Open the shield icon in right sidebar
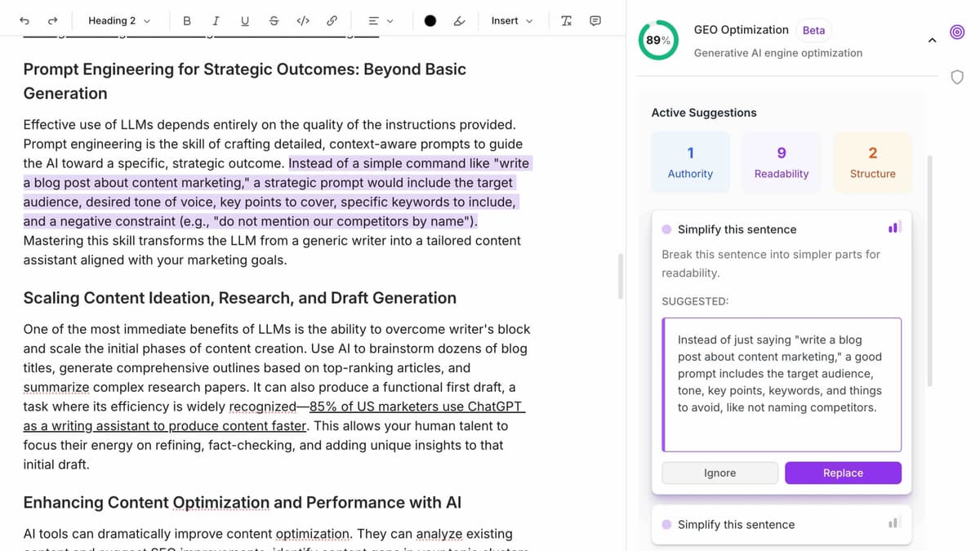Viewport: 980px width, 551px height. 957,77
